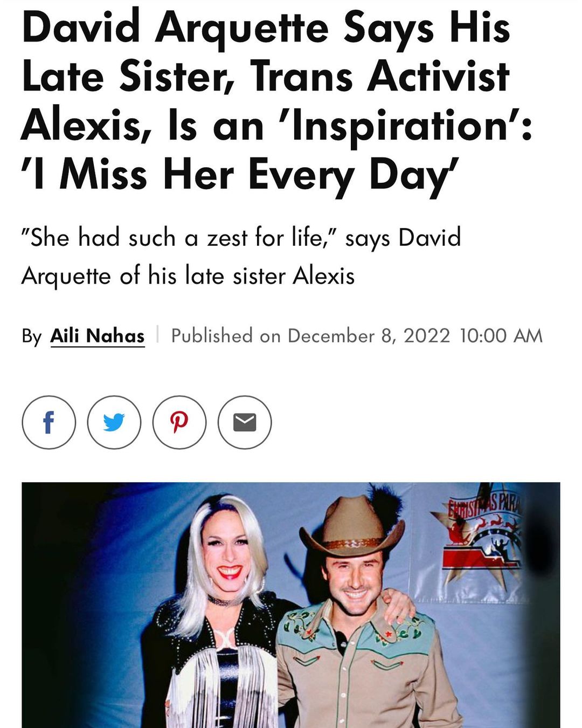Open author Aili Nahas's page
The width and height of the screenshot is (582, 728).
click(98, 336)
